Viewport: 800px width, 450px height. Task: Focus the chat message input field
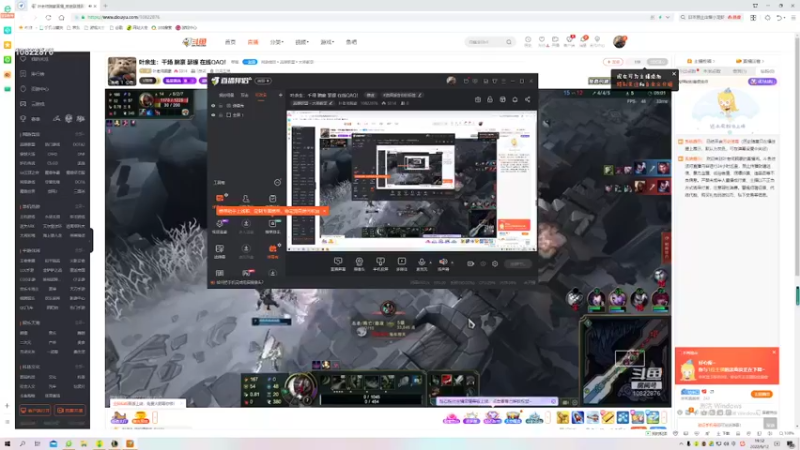(719, 424)
